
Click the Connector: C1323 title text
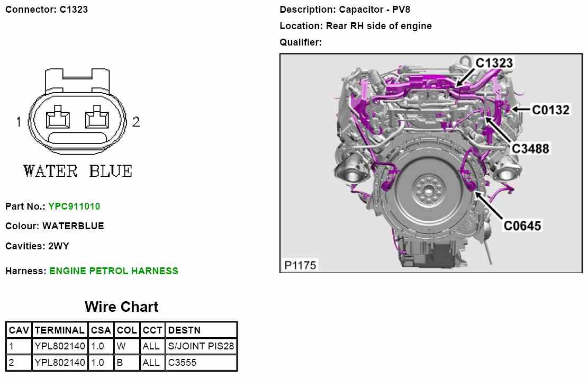coord(47,10)
